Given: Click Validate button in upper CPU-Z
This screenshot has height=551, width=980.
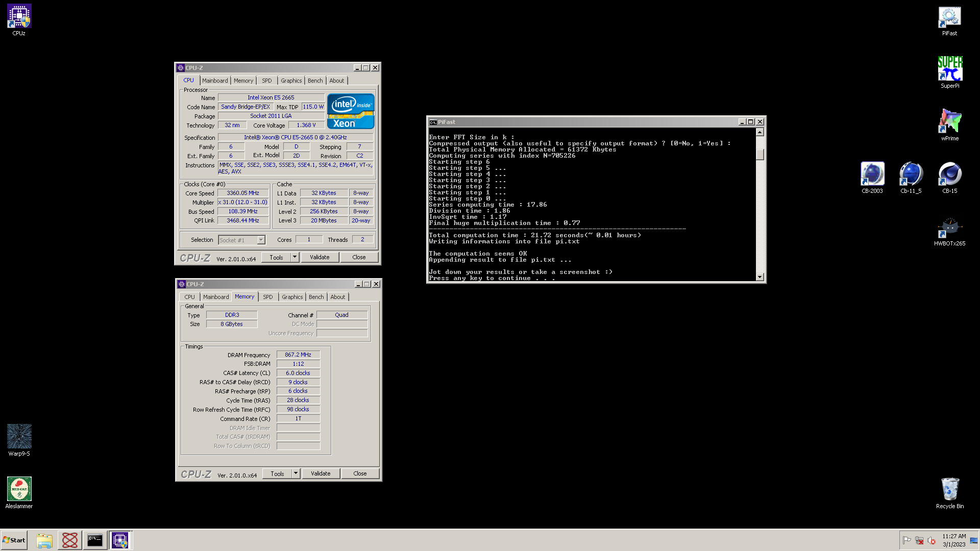Looking at the screenshot, I should (320, 258).
